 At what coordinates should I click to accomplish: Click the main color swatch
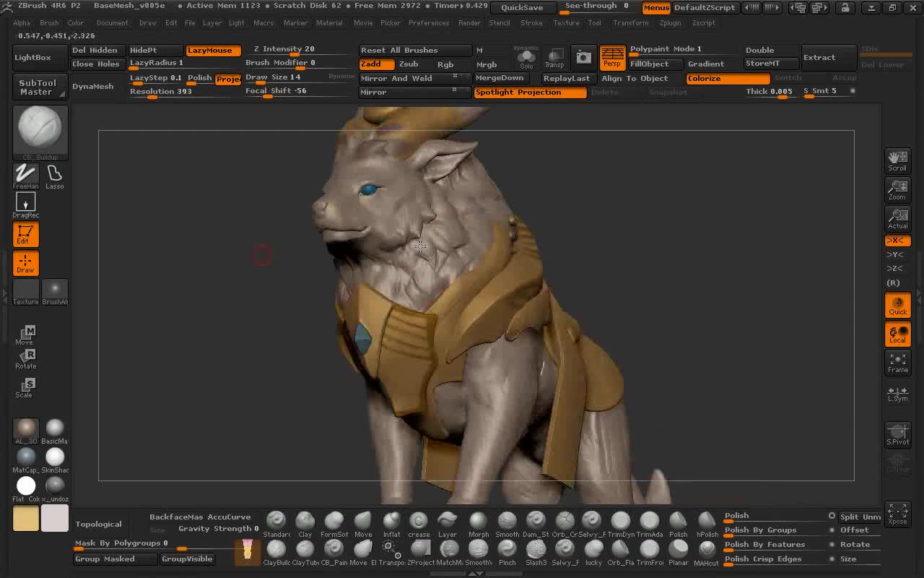[x=26, y=518]
